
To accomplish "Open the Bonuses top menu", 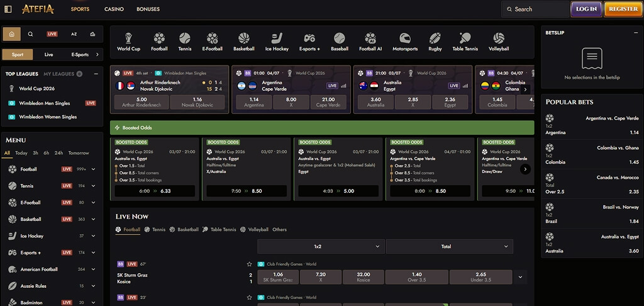I will (148, 9).
